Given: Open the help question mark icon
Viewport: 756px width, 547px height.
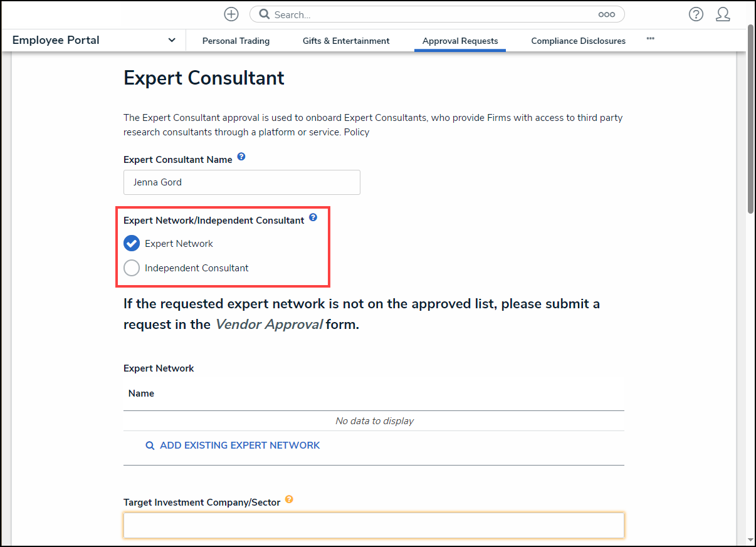Looking at the screenshot, I should [x=696, y=14].
